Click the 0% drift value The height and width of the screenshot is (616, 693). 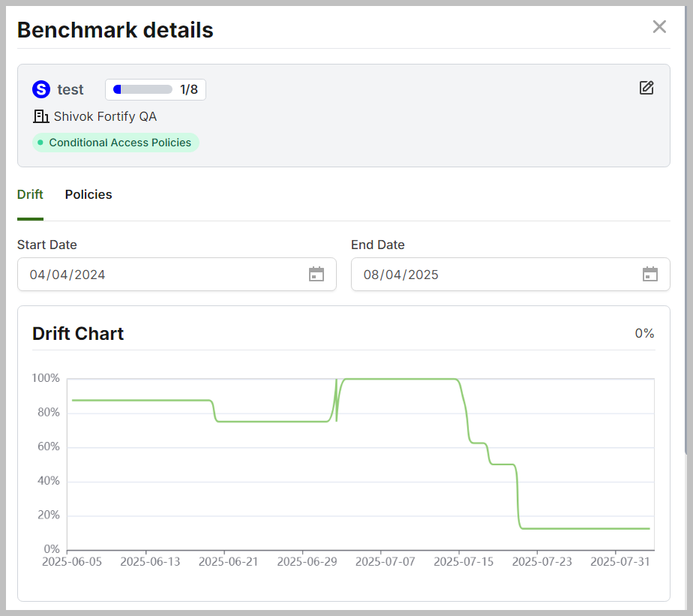tap(644, 333)
